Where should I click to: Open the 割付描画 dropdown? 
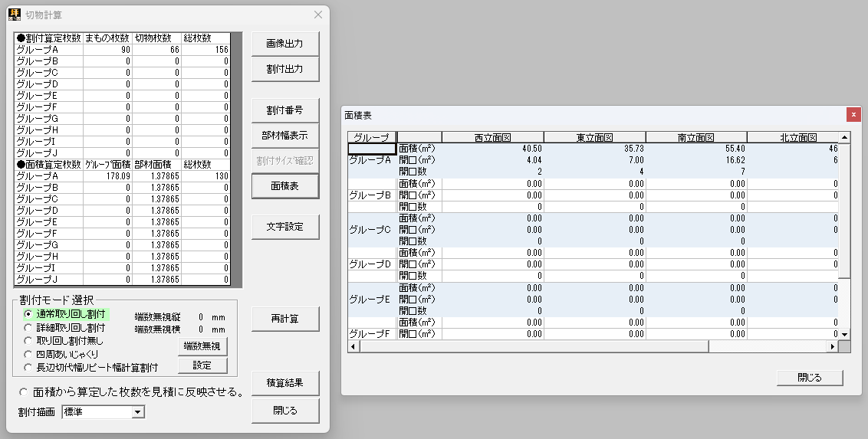coord(138,413)
